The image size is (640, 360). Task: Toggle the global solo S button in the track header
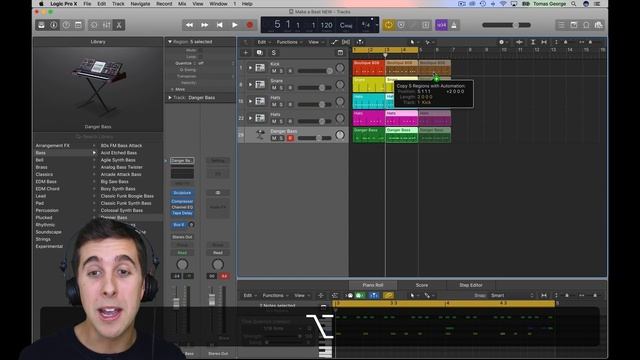coord(273,53)
